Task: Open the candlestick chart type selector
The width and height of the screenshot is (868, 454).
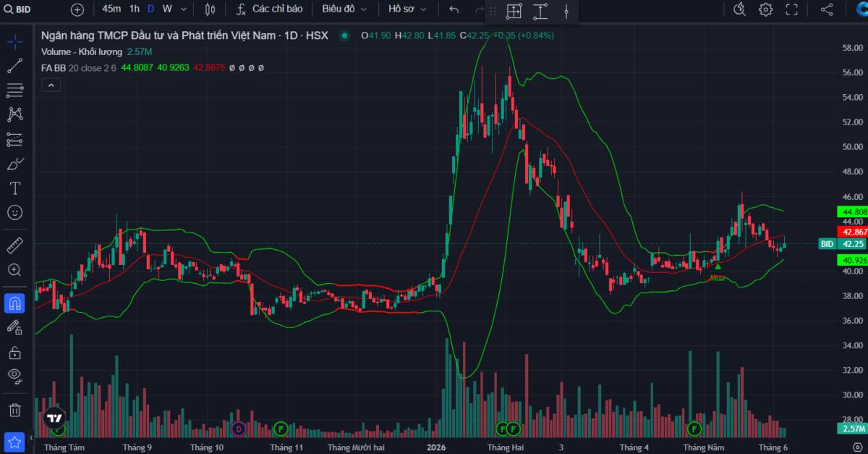Action: coord(210,9)
